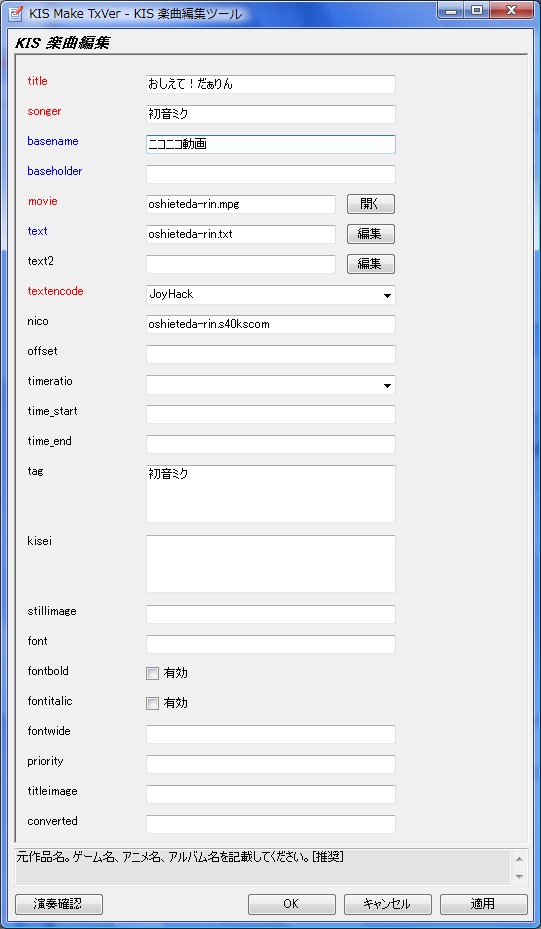Click the offset input field
This screenshot has height=929, width=541.
click(271, 354)
